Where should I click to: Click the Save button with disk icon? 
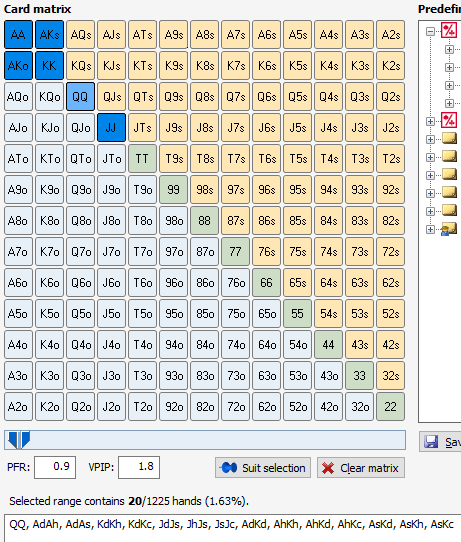[441, 441]
